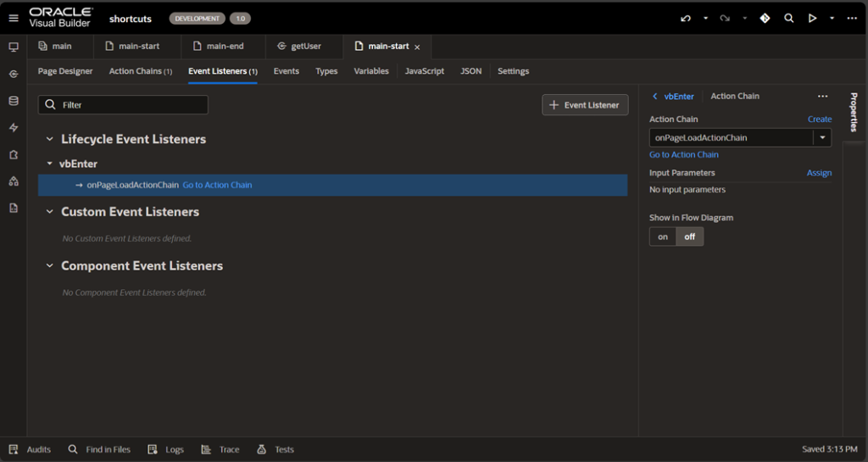Open the header ellipsis more menu
This screenshot has width=868, height=462.
coord(852,19)
